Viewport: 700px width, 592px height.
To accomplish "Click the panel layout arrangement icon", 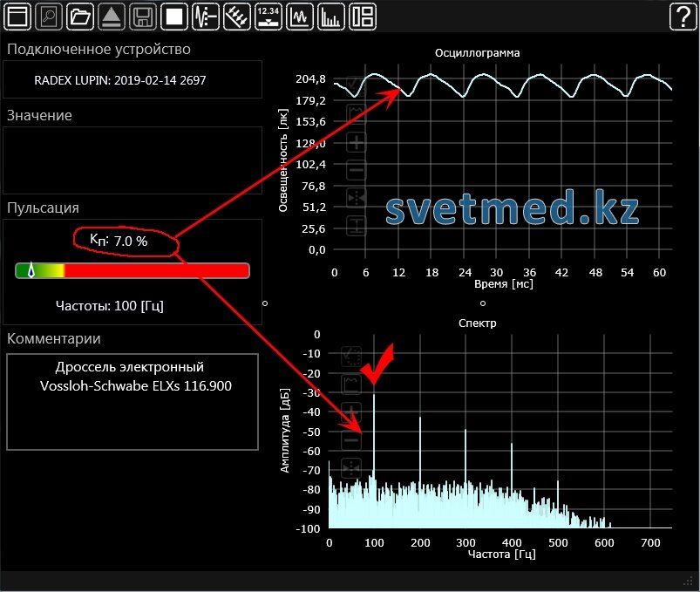I will 363,17.
